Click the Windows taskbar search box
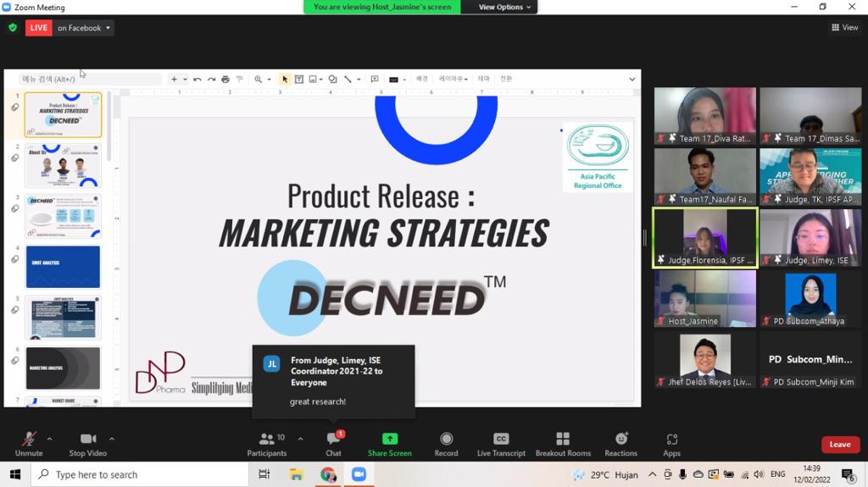Screen dimensions: 868x487 pyautogui.click(x=140, y=474)
